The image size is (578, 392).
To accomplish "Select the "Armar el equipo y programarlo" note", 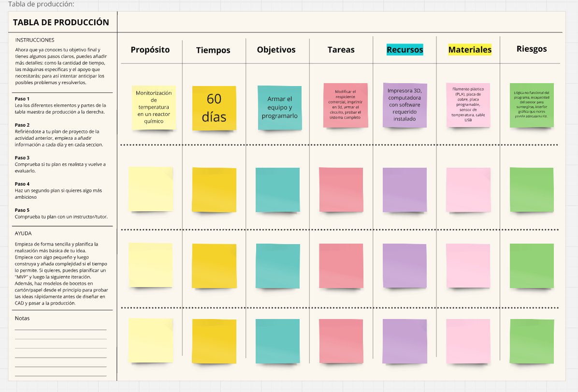I will point(279,107).
